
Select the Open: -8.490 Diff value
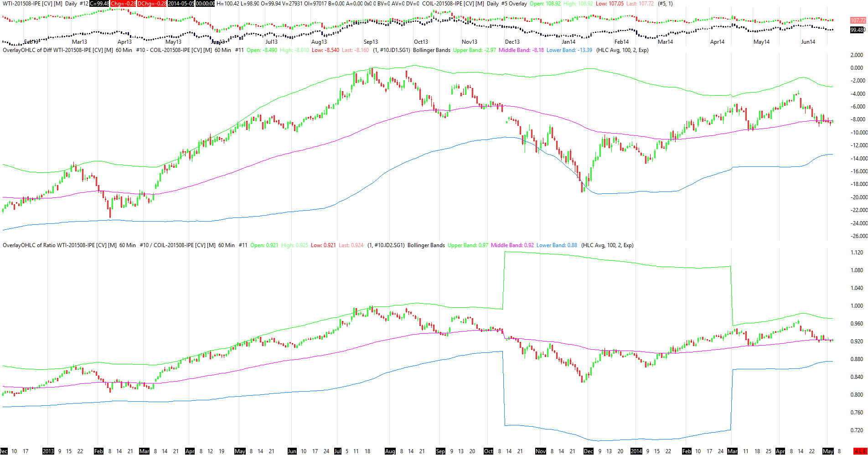tap(262, 50)
